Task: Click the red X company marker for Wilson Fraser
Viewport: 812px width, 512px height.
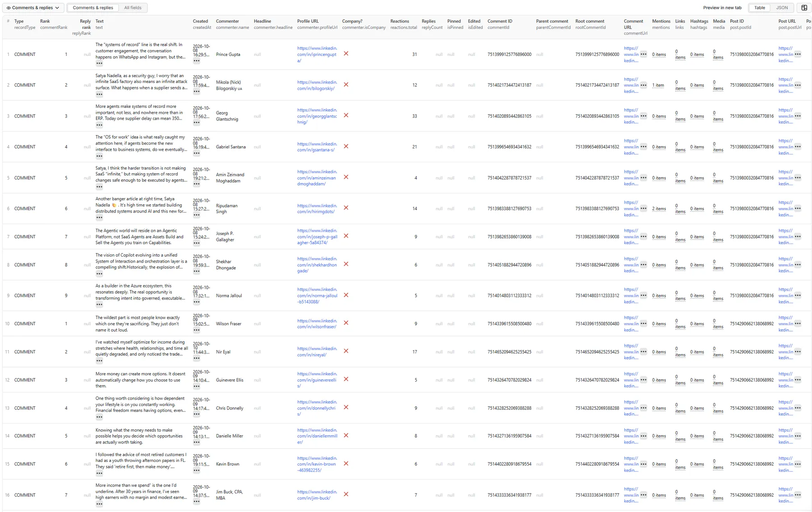Action: pyautogui.click(x=346, y=323)
